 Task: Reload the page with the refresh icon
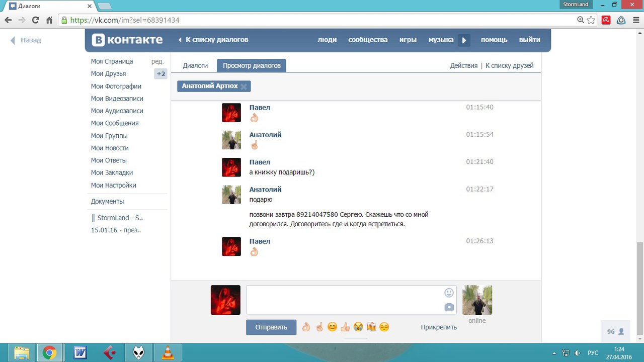35,20
